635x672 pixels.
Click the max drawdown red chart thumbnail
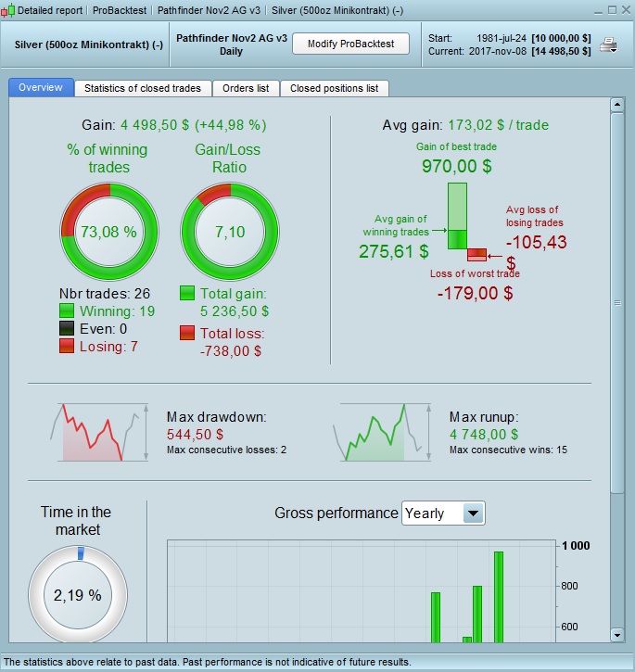point(99,433)
